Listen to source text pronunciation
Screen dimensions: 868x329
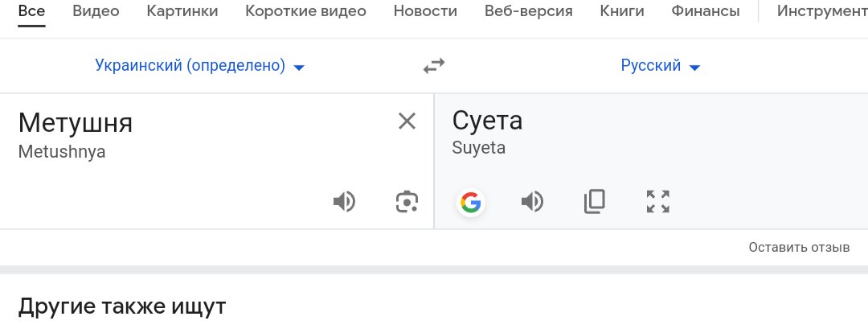[344, 202]
